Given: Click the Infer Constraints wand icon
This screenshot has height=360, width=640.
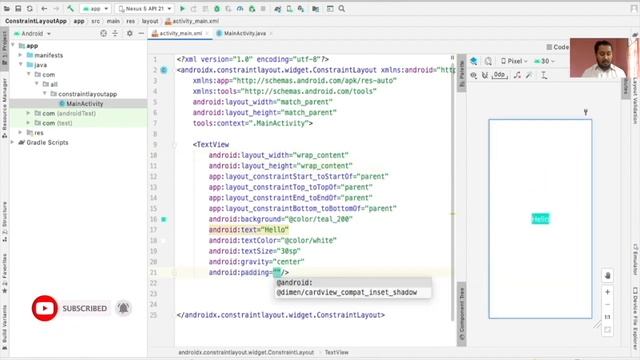Looking at the screenshot, I should [529, 75].
